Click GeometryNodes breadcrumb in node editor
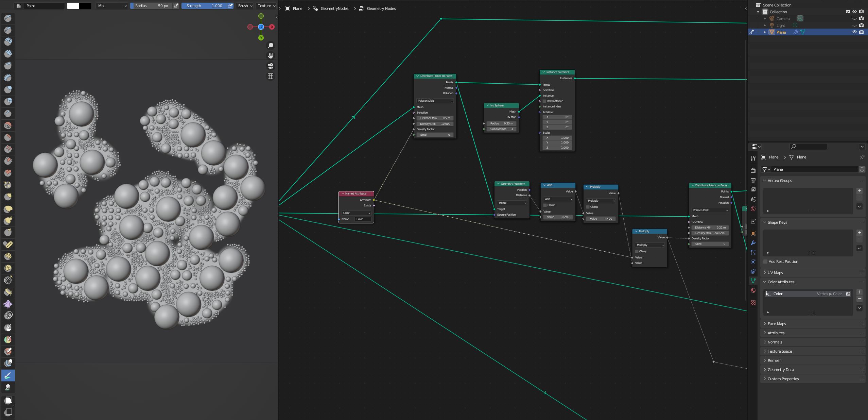This screenshot has height=420, width=868. (x=334, y=9)
